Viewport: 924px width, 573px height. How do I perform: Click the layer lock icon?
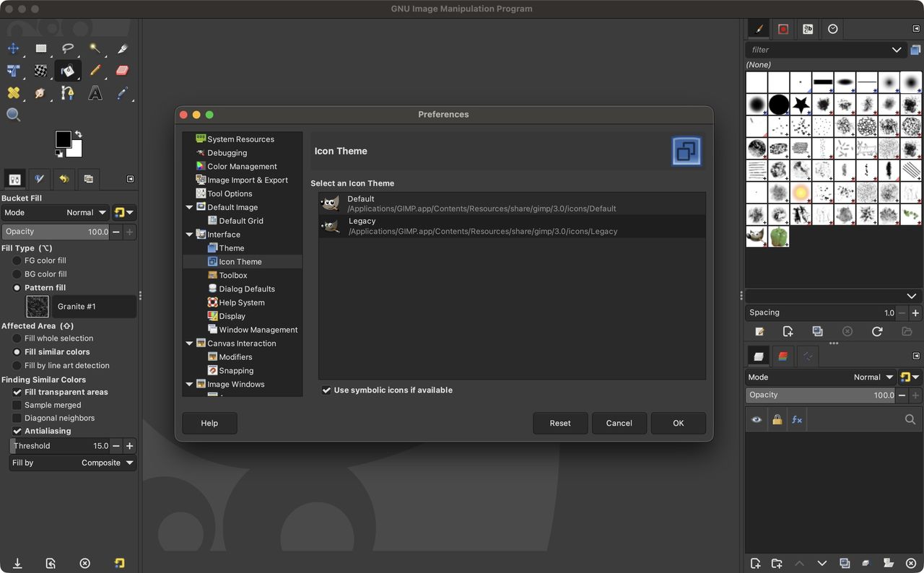777,419
